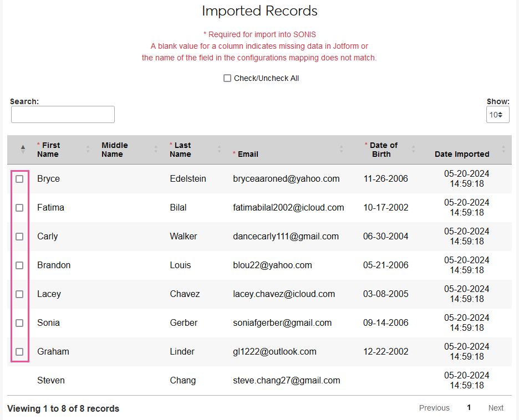Sort by Email column arrows
Viewport: 519px width, 420px height.
(341, 150)
